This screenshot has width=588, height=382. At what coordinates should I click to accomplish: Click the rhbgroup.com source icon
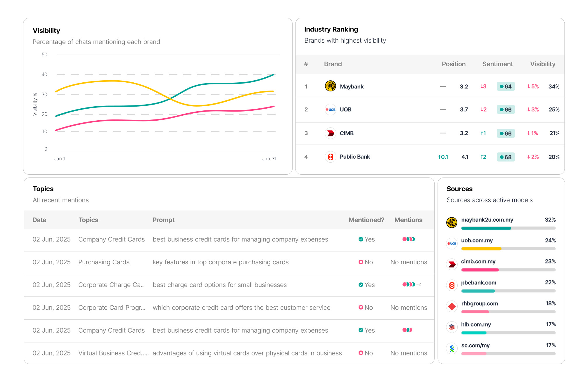click(452, 306)
